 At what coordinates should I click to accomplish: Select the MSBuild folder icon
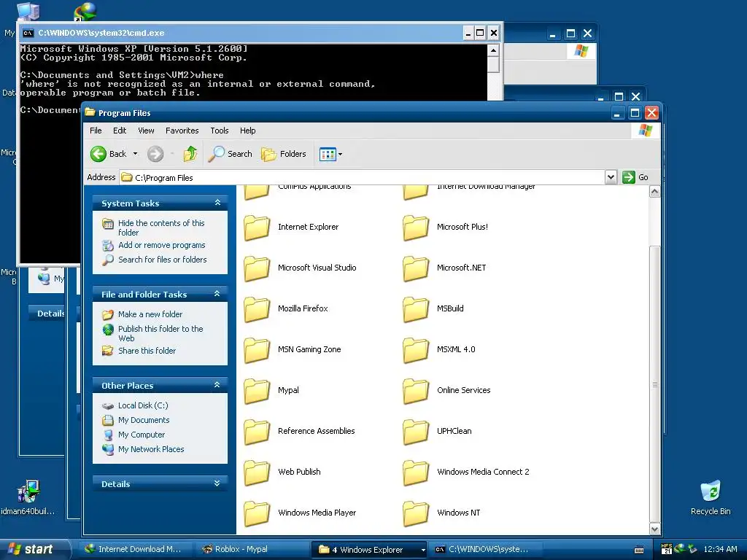[416, 309]
